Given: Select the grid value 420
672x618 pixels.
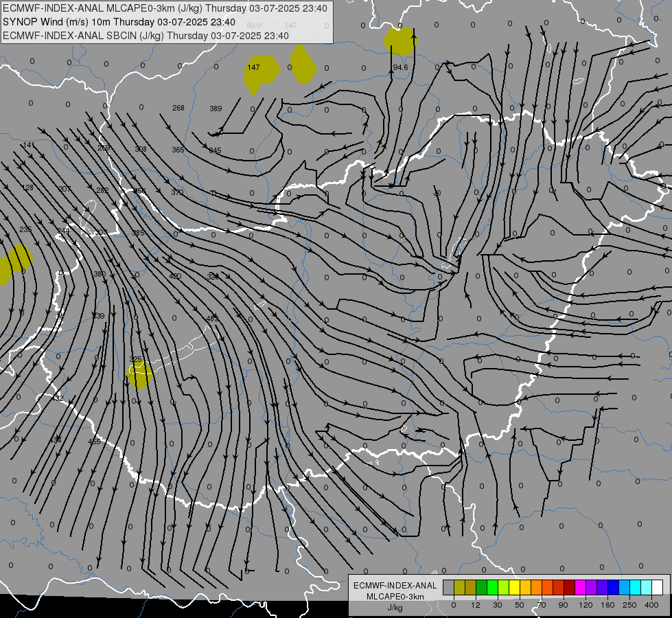Looking at the screenshot, I should tap(175, 276).
